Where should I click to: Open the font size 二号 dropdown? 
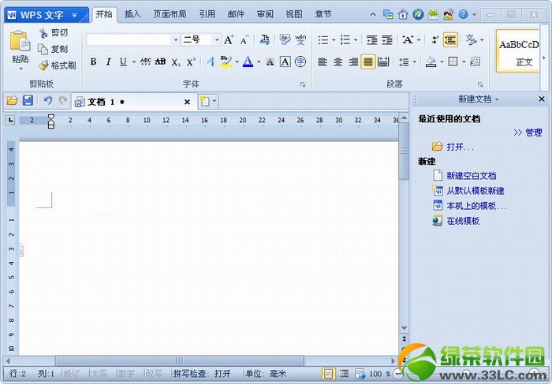pyautogui.click(x=217, y=39)
